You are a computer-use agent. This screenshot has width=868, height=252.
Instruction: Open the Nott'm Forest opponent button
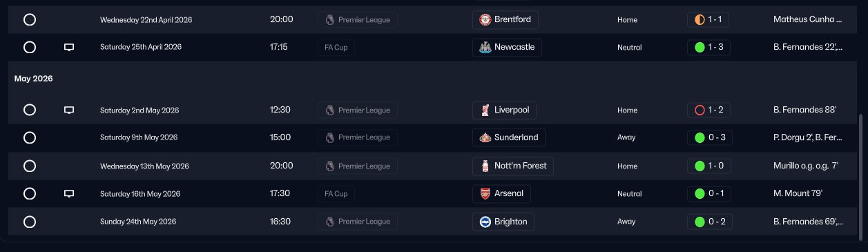514,166
